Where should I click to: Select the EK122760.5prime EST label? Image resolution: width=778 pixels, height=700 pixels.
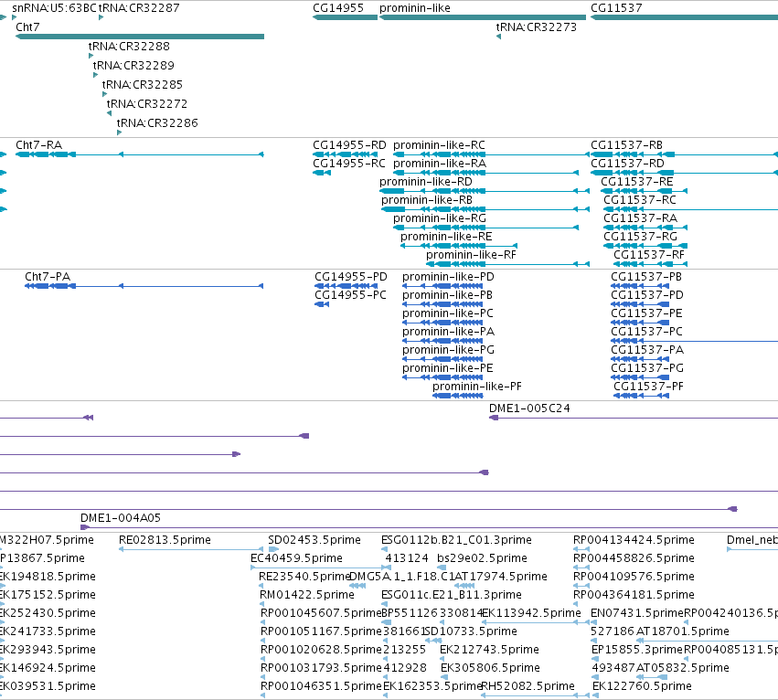642,686
